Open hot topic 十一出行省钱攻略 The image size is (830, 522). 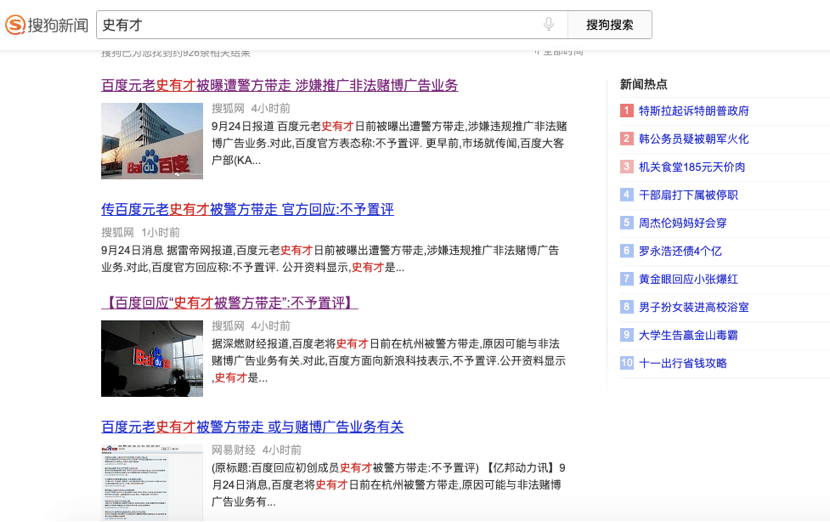(683, 363)
